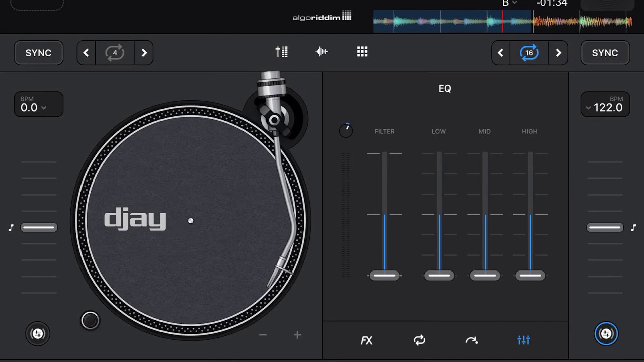Open the deck B dropdown chevron
The height and width of the screenshot is (362, 644).
(x=514, y=3)
